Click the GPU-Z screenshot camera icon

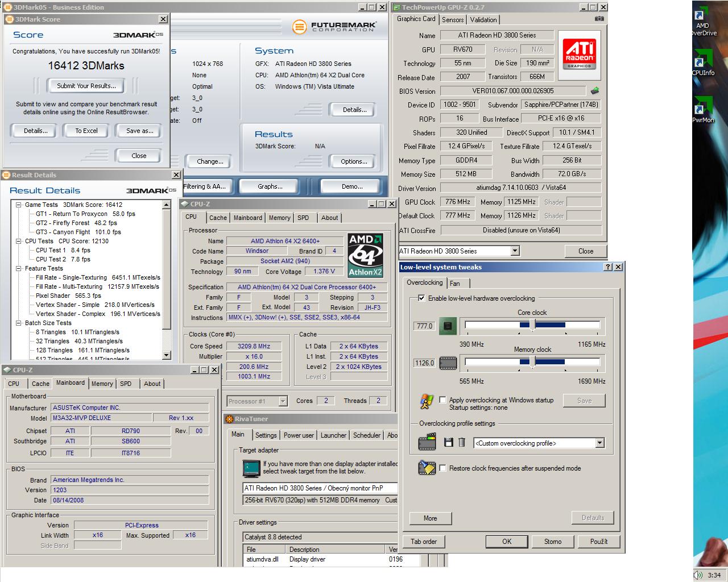tap(599, 19)
